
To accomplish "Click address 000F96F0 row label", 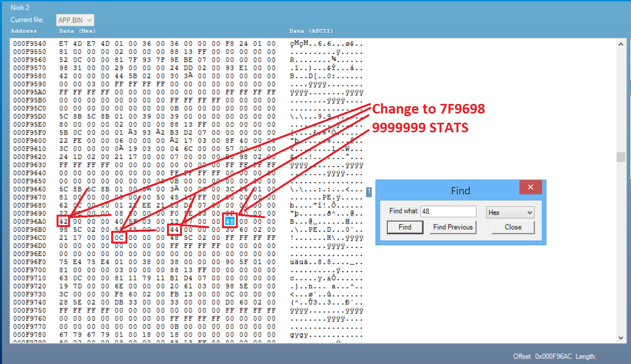I will point(30,262).
